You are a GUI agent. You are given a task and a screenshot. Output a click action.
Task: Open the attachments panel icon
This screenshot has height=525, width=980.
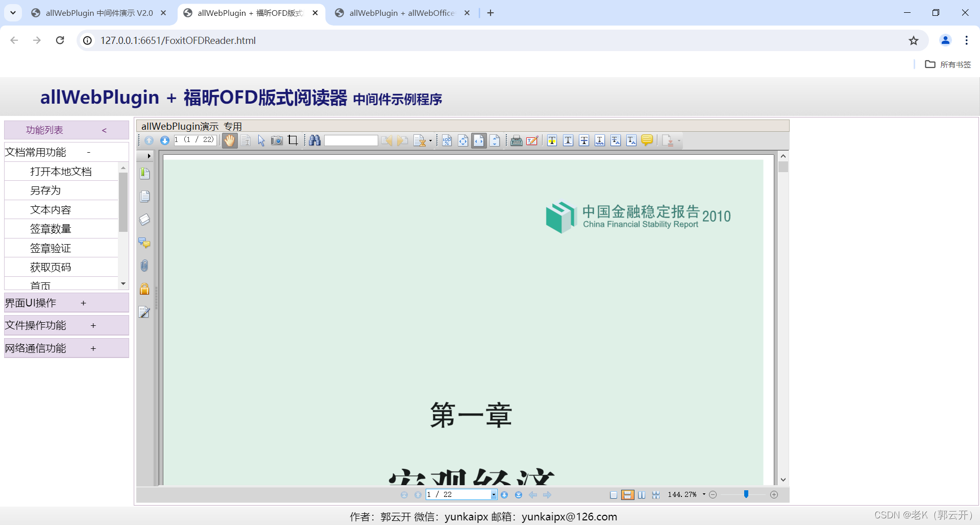coord(144,265)
